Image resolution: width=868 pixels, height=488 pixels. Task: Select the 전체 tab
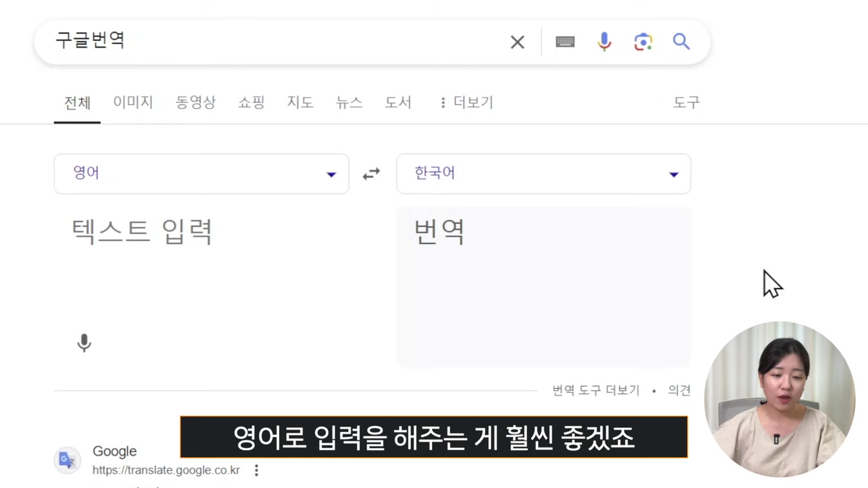click(x=77, y=103)
